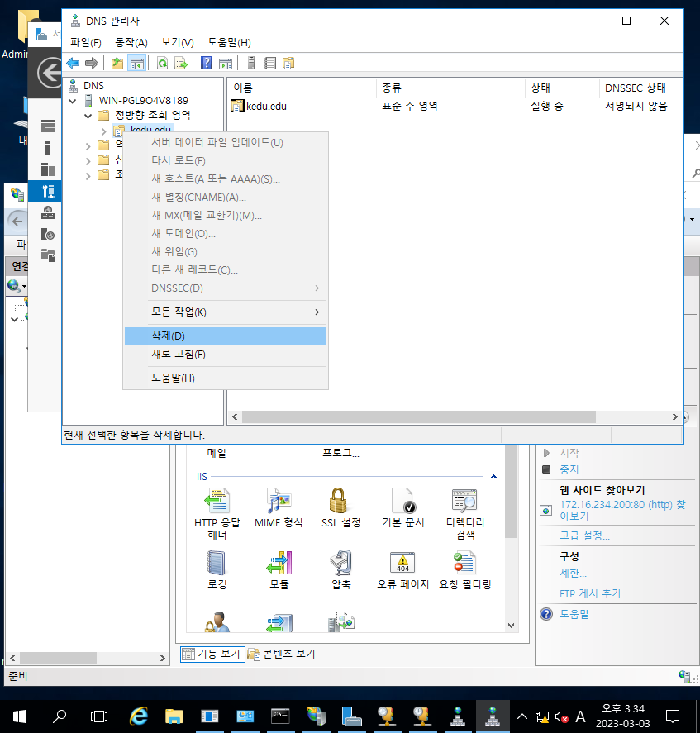
Task: Click the notepad list icon in DNS toolbar
Action: 269,63
